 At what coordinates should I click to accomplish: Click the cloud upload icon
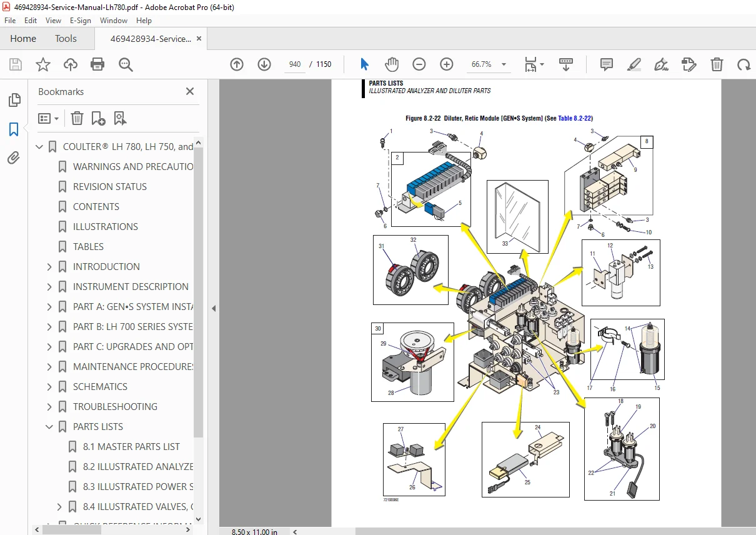pos(71,64)
